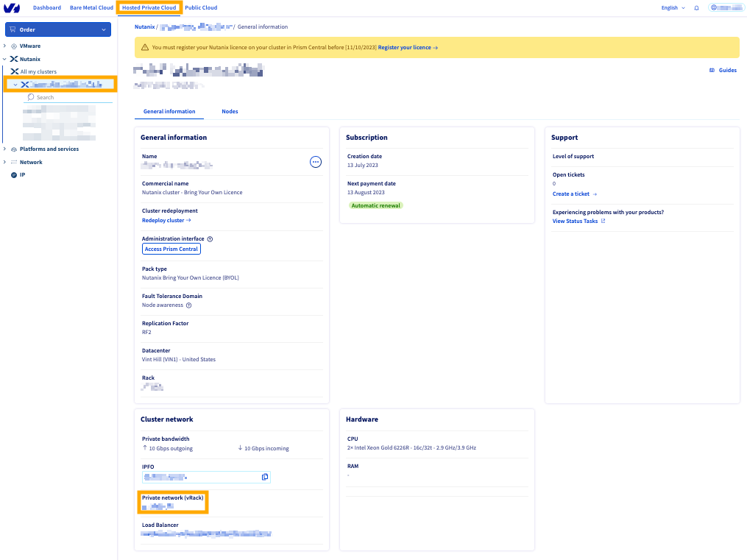747x560 pixels.
Task: Open the Public Cloud tab
Action: [201, 7]
